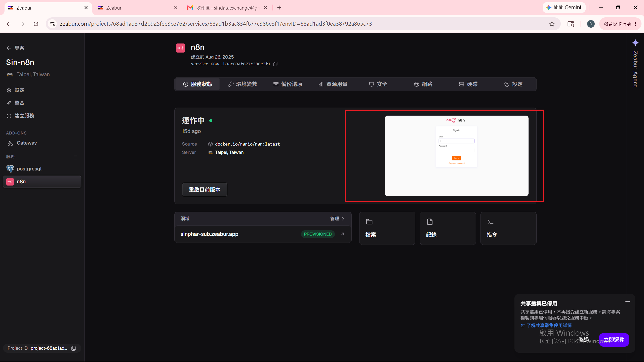Click 立即遷移 to migrate now
Image resolution: width=644 pixels, height=362 pixels.
tap(614, 340)
